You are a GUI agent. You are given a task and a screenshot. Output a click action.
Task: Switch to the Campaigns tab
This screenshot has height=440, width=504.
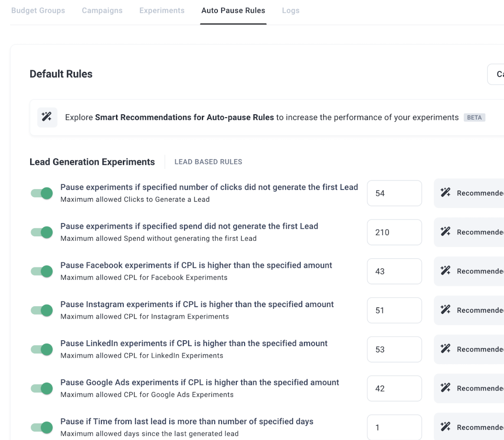coord(102,11)
